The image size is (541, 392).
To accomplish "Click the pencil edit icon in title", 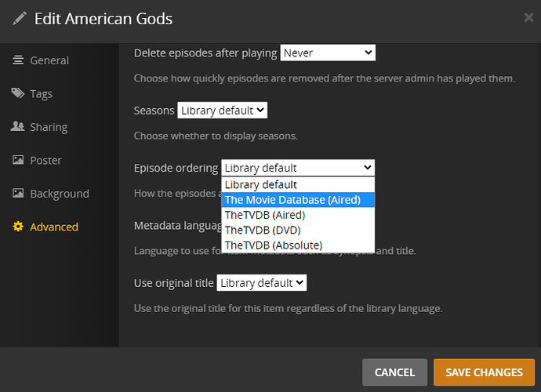I will coord(19,19).
